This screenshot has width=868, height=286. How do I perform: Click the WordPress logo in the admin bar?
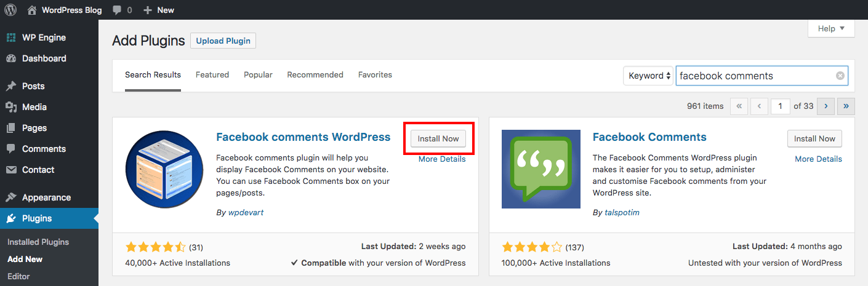10,10
